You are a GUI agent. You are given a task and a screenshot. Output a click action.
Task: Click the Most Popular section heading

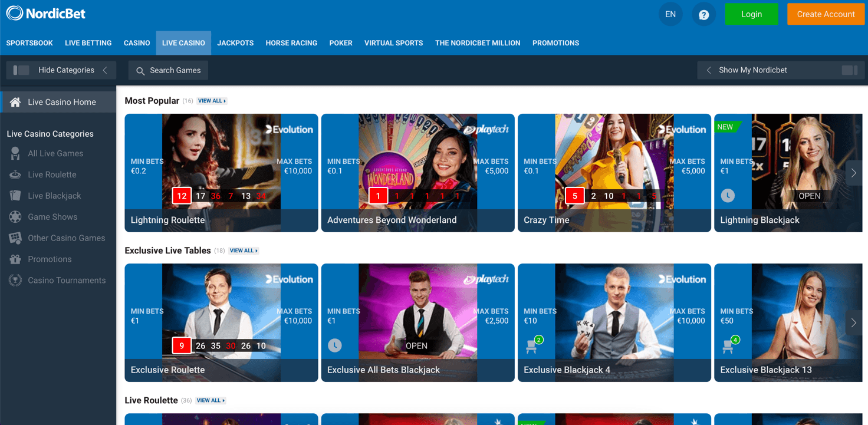(152, 101)
